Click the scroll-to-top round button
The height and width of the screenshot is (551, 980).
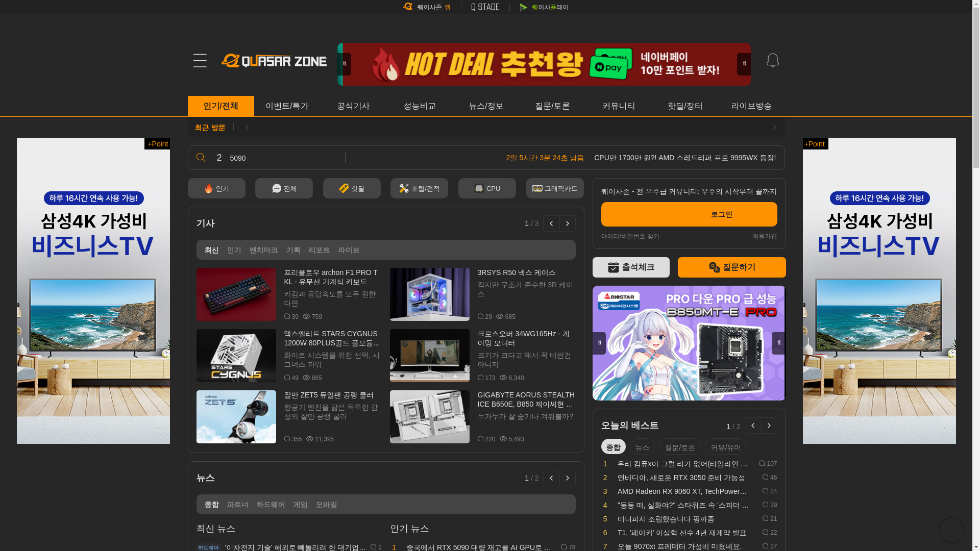(x=951, y=530)
